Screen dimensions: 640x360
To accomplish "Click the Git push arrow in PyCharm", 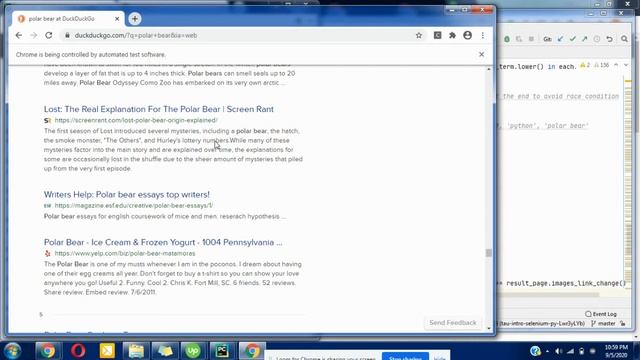I will coord(584,39).
